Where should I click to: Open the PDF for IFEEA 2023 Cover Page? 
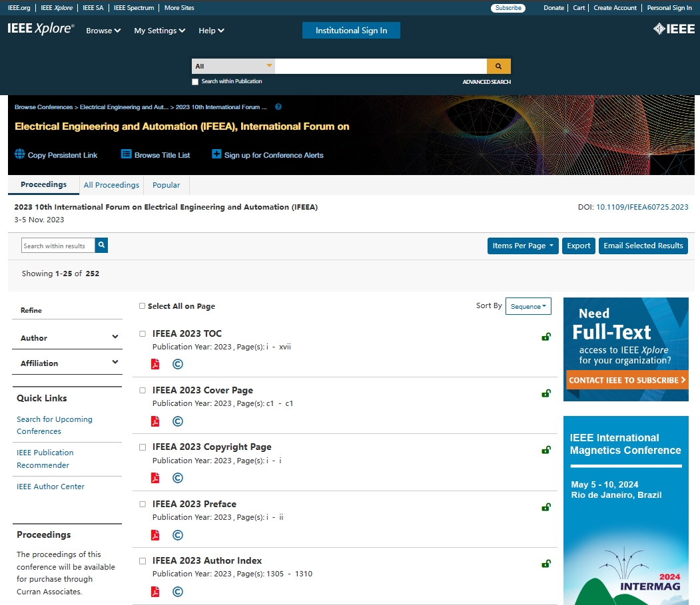click(155, 421)
